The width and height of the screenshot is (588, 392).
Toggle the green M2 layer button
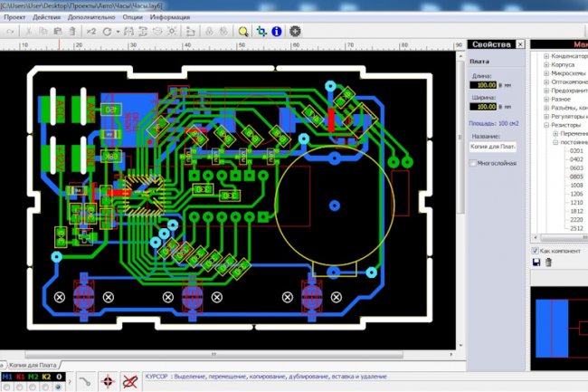[x=33, y=376]
